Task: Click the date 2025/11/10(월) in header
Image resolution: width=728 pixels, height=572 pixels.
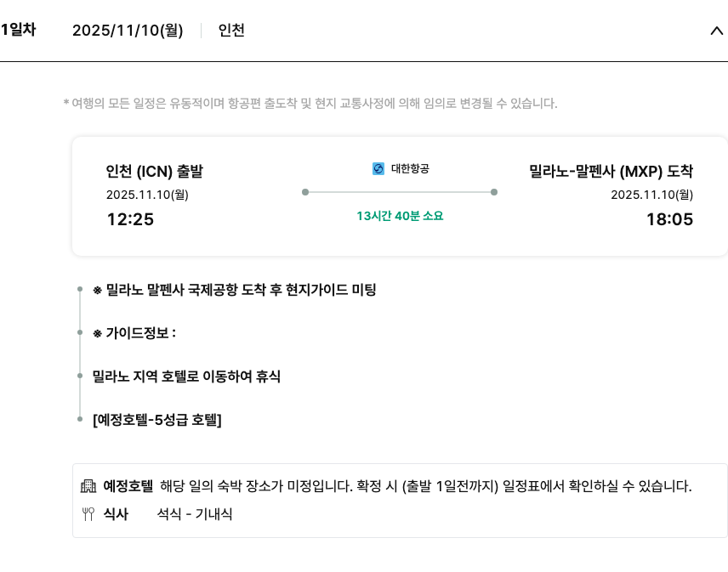Action: pyautogui.click(x=128, y=31)
